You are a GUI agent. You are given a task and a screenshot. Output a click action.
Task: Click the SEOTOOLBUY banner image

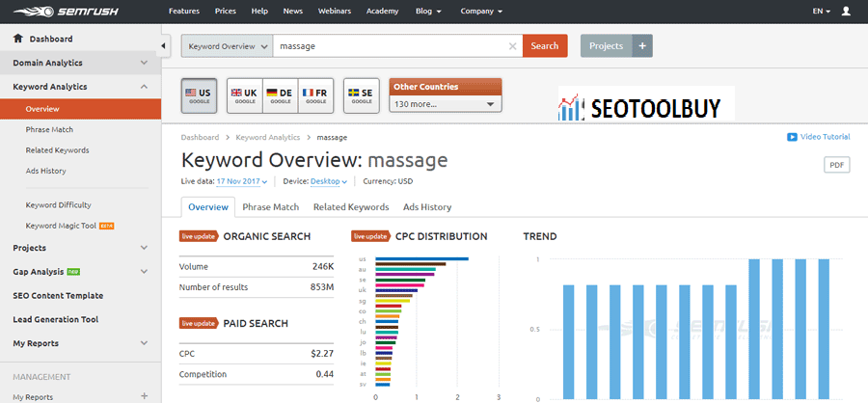tap(646, 103)
